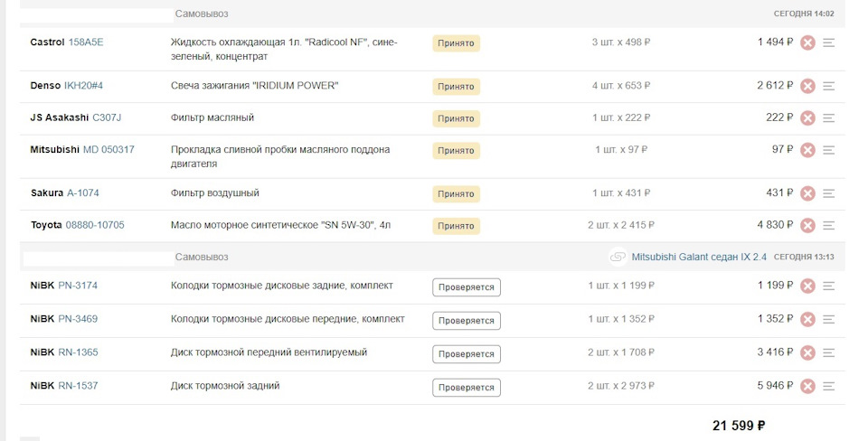Open the Mitsubishi Galant седан IX 2.4 link

(699, 257)
